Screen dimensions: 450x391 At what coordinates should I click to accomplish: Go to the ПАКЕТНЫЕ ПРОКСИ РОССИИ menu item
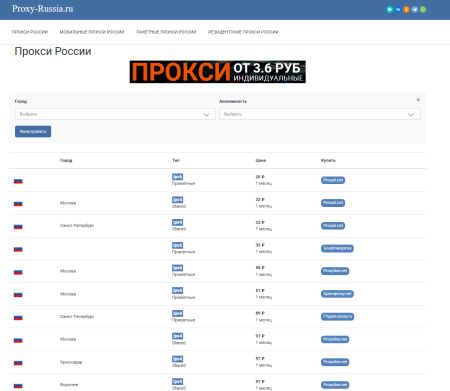[166, 32]
